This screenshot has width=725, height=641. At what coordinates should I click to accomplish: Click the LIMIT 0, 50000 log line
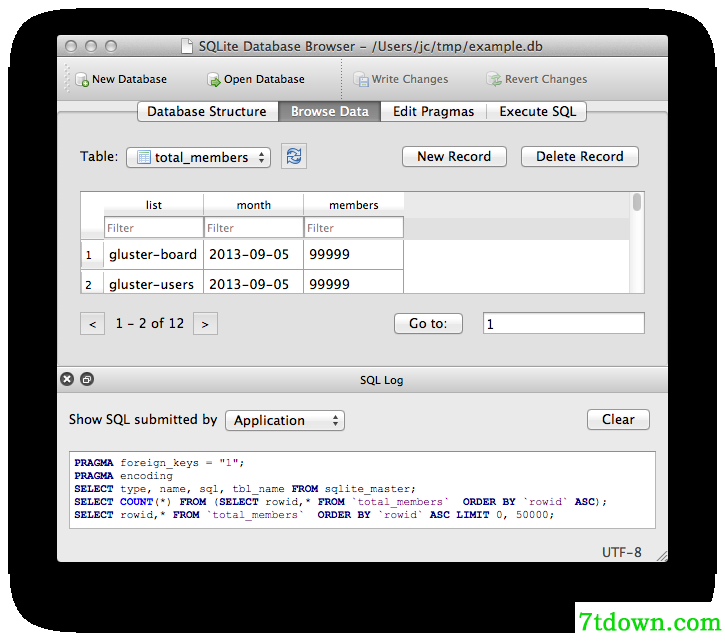314,515
